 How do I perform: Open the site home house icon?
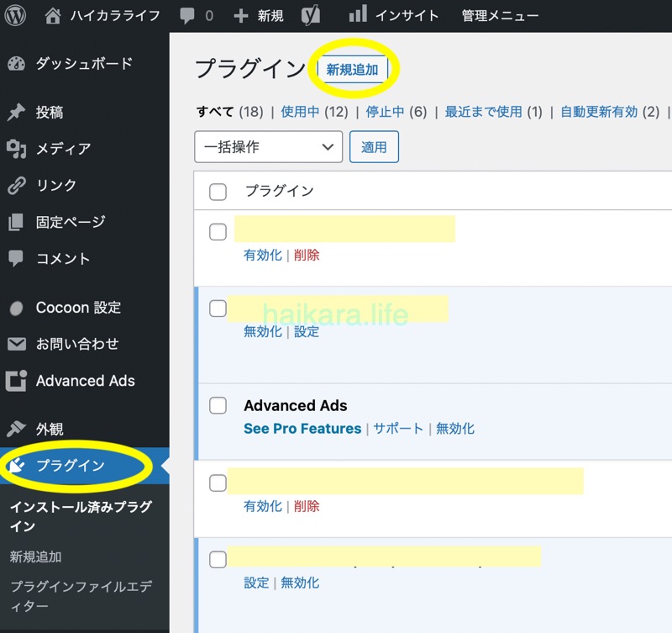click(x=53, y=16)
